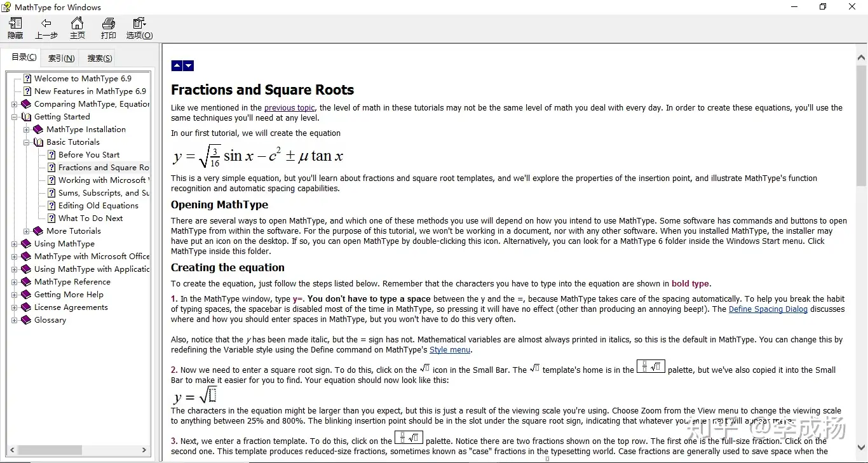Click the book icon beside More Tutorials

tap(38, 231)
